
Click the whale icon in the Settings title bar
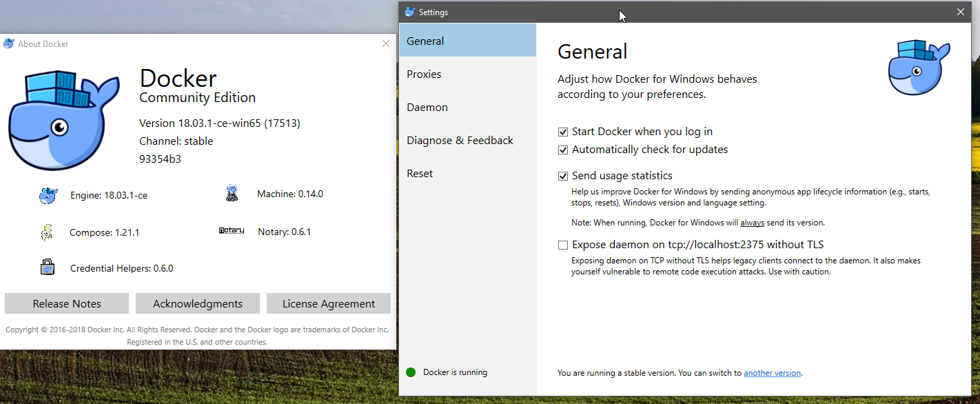[409, 12]
